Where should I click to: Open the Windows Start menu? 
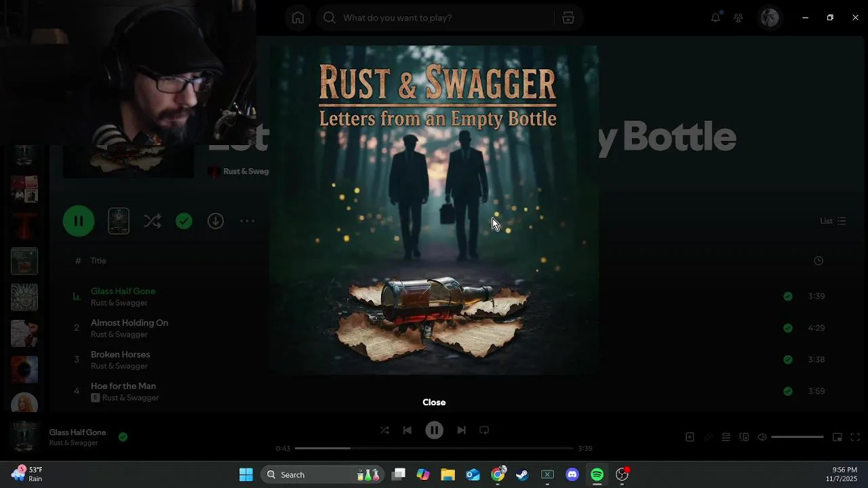(246, 474)
